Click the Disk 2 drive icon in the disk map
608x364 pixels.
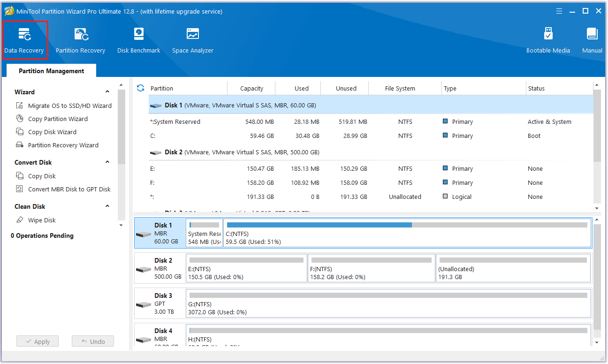[x=144, y=269]
